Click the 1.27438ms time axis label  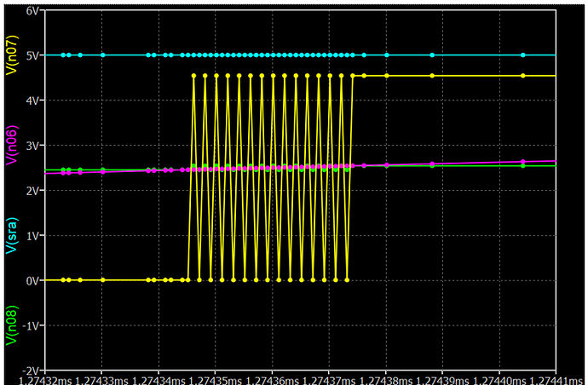coord(386,379)
